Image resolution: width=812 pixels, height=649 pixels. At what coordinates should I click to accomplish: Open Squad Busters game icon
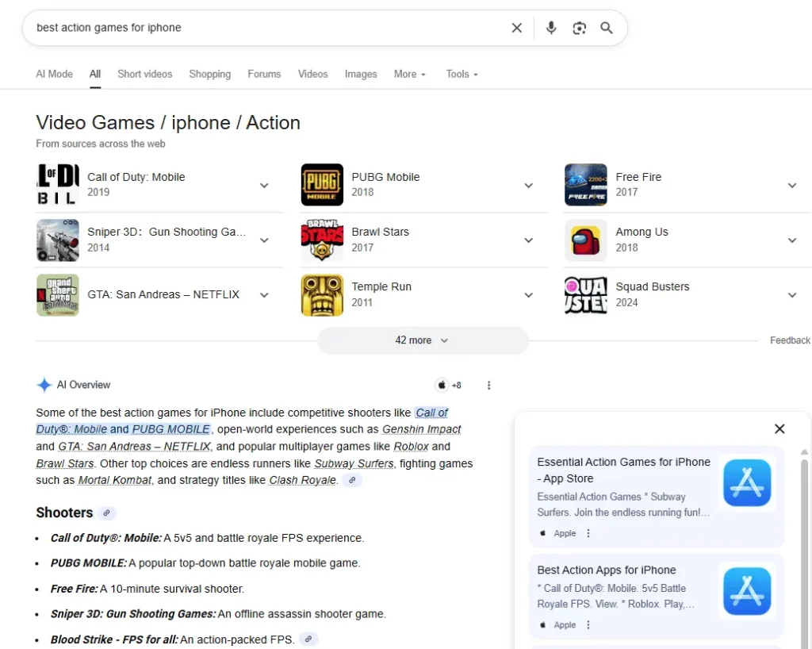coord(586,294)
